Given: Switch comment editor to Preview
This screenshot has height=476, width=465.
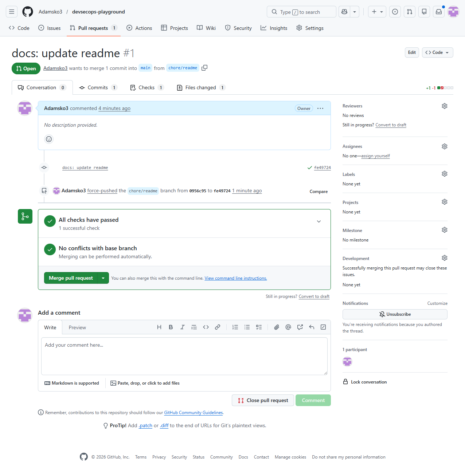Looking at the screenshot, I should pyautogui.click(x=77, y=327).
